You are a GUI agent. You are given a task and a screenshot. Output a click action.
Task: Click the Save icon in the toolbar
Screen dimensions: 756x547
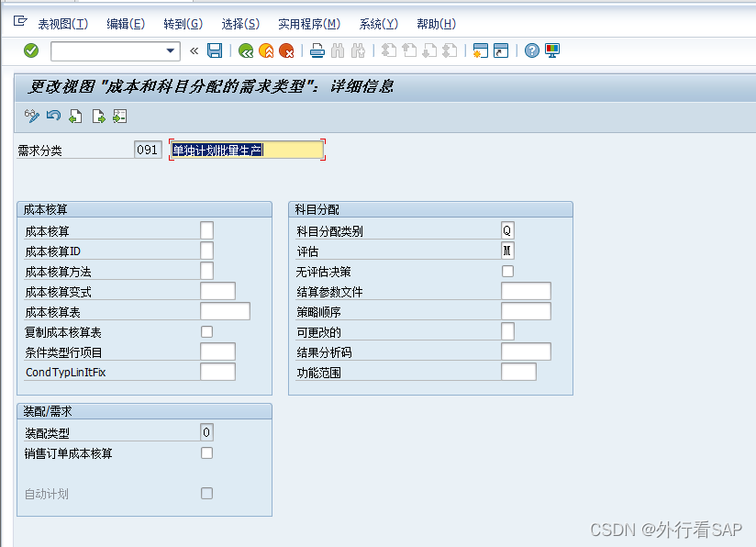(215, 52)
